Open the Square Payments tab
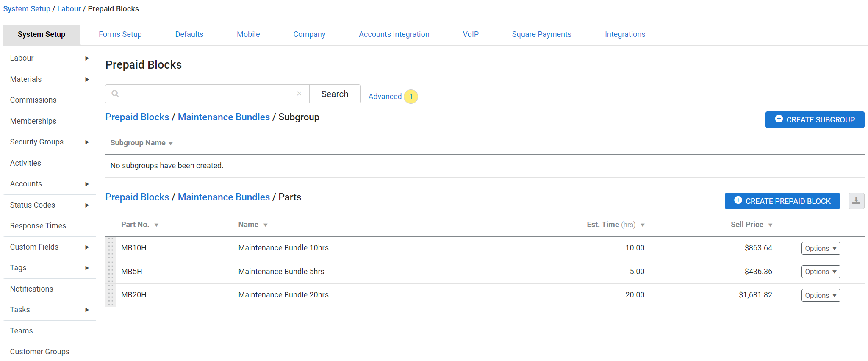 pyautogui.click(x=541, y=34)
